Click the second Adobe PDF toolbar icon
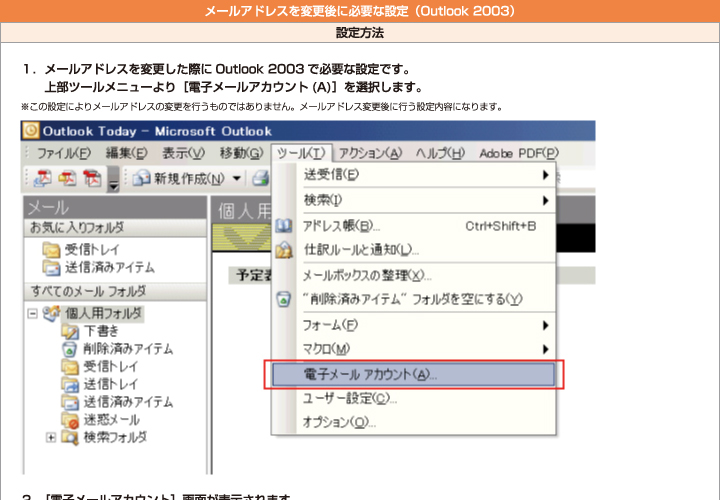This screenshot has height=500, width=720. pos(68,178)
